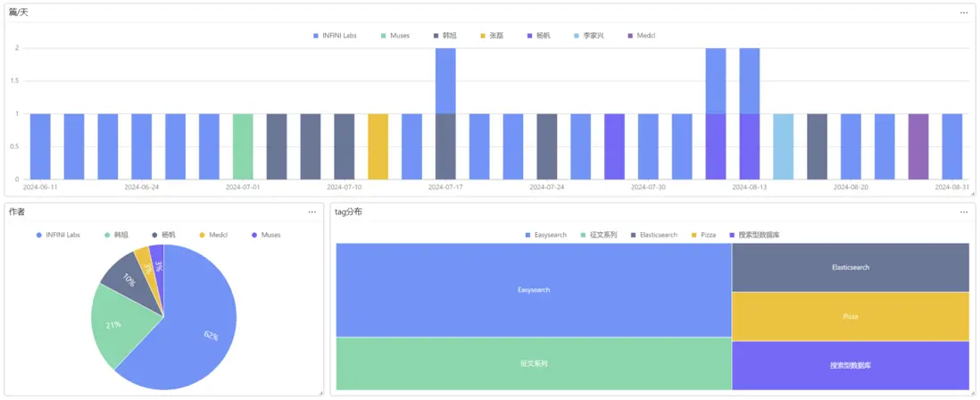
Task: Click the stacked bar above 2024-07-17
Action: pos(445,113)
